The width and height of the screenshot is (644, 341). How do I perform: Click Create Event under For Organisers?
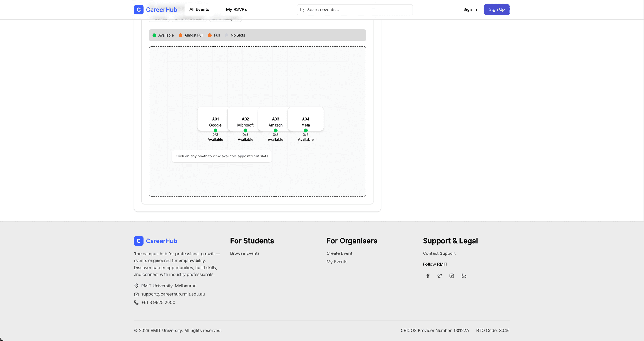(339, 253)
